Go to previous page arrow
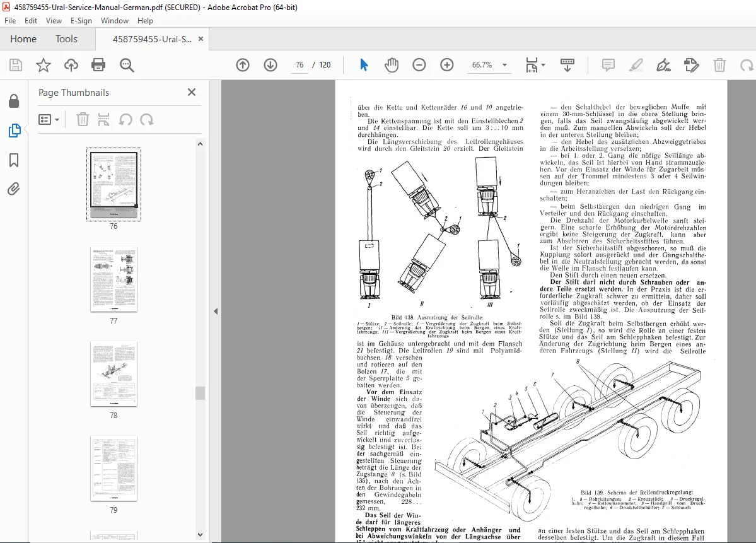This screenshot has height=543, width=756. coord(243,64)
